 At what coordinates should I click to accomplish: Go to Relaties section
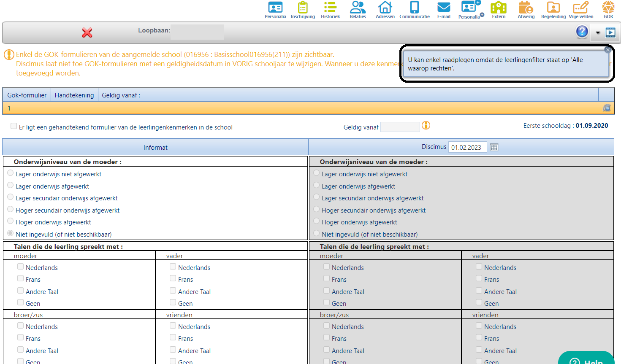358,10
